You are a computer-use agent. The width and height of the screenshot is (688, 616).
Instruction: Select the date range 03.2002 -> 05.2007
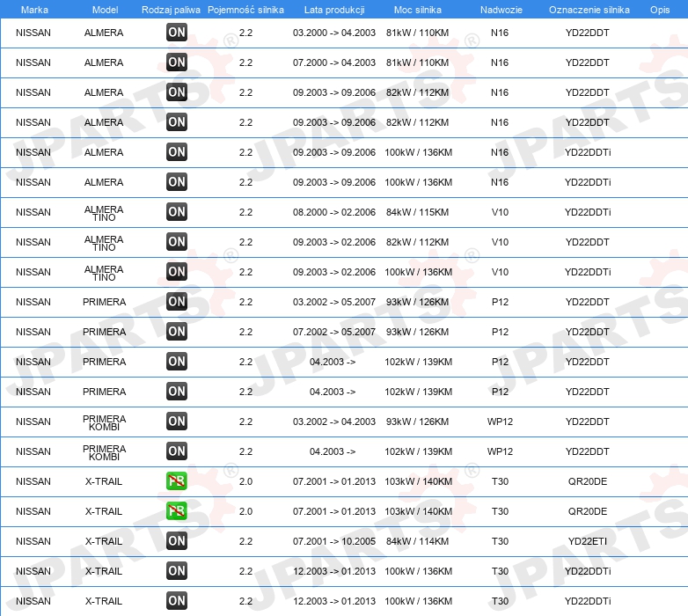click(x=334, y=302)
